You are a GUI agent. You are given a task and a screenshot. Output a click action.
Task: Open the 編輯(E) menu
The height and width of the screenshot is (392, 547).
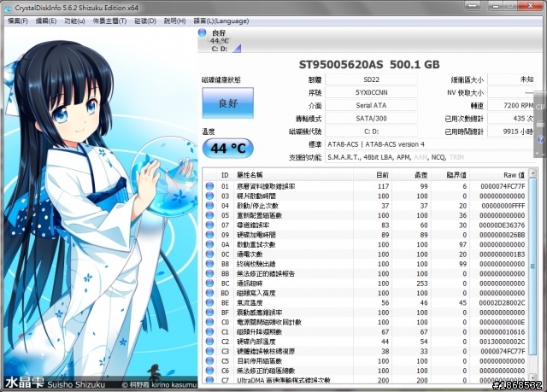click(46, 20)
